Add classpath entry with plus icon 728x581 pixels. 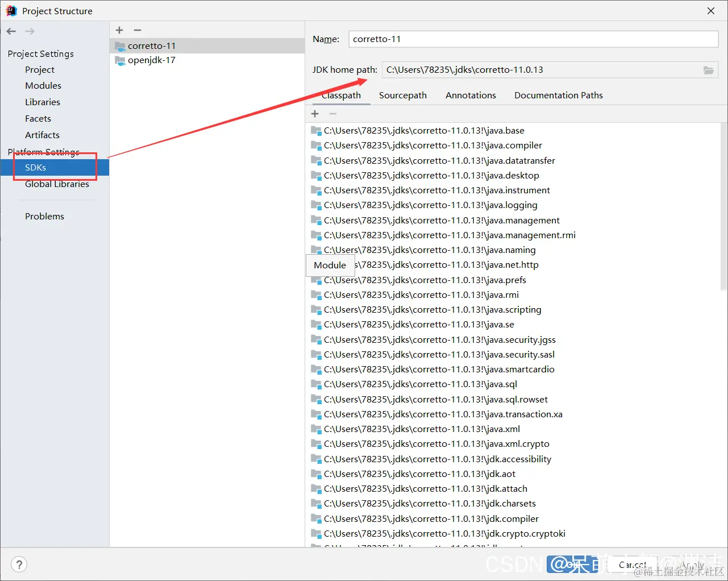[x=315, y=114]
